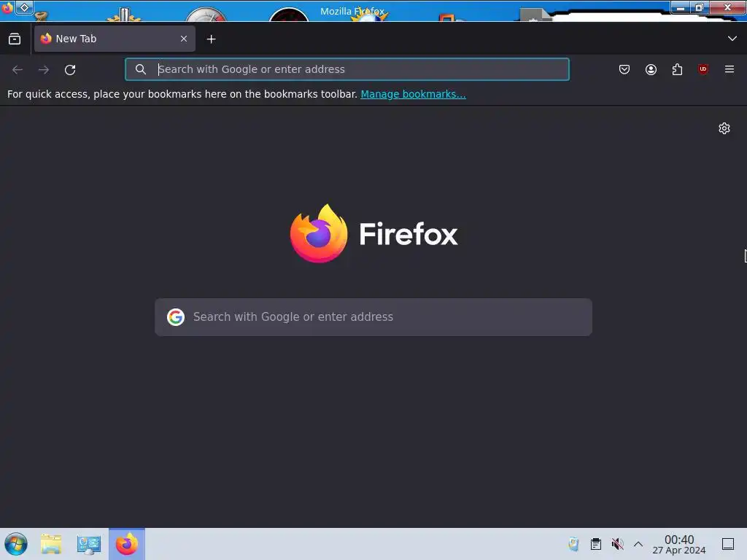747x560 pixels.
Task: Go forward one page
Action: coord(44,69)
